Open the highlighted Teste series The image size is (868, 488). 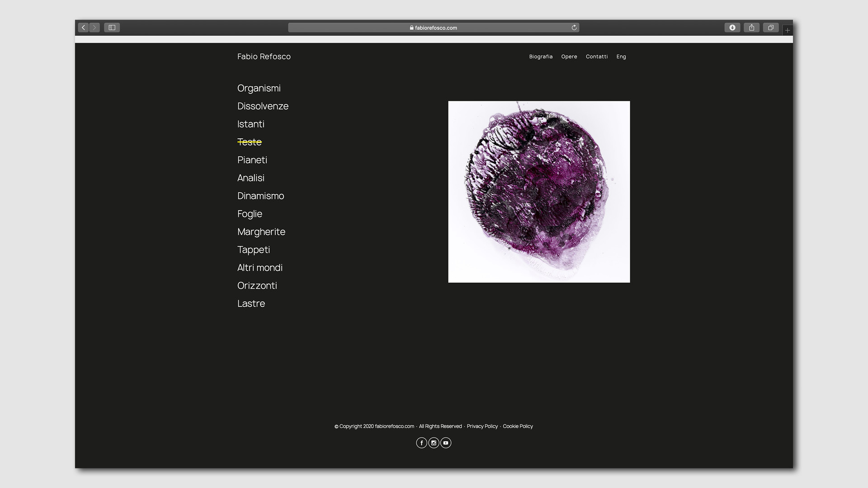250,142
